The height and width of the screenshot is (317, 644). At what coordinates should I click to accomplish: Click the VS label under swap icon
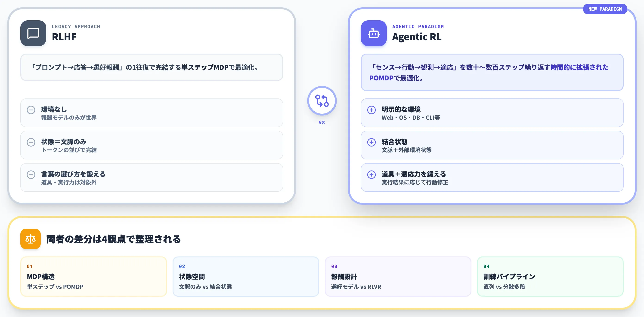pos(322,123)
